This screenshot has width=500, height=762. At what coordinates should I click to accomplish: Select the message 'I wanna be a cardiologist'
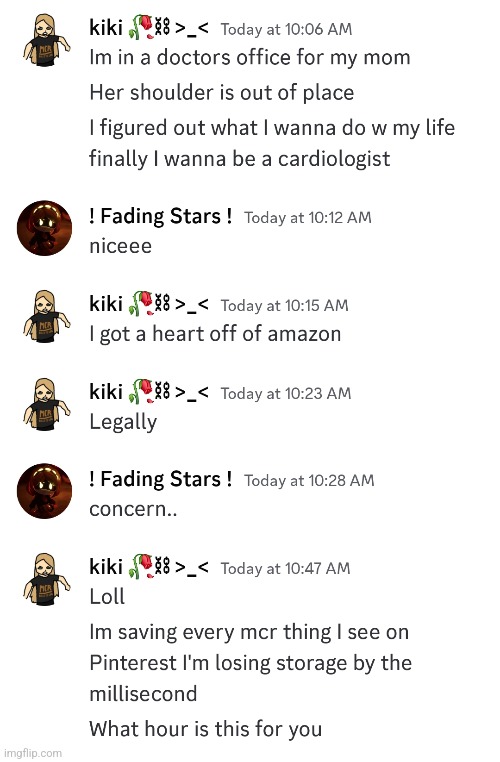click(272, 159)
